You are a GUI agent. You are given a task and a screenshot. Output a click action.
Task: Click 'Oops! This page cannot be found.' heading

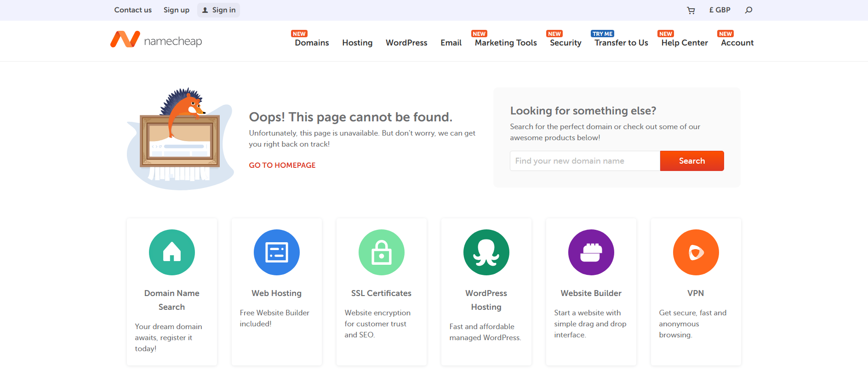click(x=351, y=117)
